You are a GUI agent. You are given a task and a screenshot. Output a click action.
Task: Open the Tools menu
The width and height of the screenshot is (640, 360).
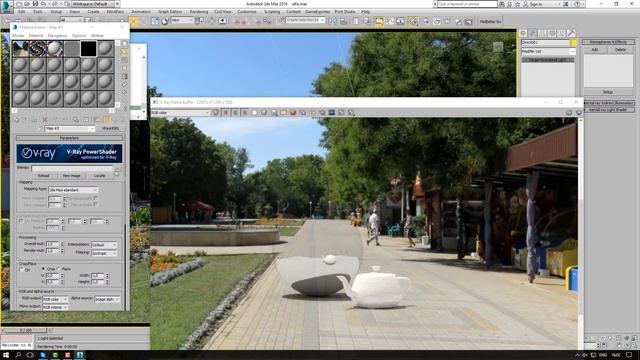pos(38,11)
